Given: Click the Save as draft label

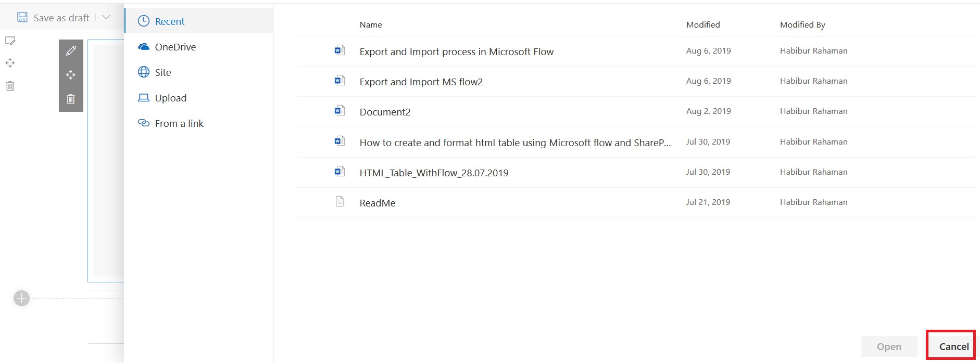Looking at the screenshot, I should click(x=61, y=18).
